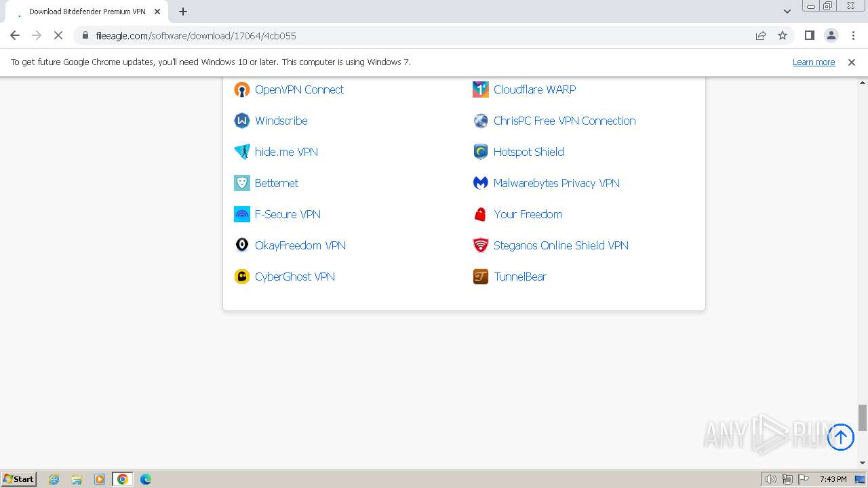Click the CyberGhost VPN ghost icon

pyautogui.click(x=242, y=277)
